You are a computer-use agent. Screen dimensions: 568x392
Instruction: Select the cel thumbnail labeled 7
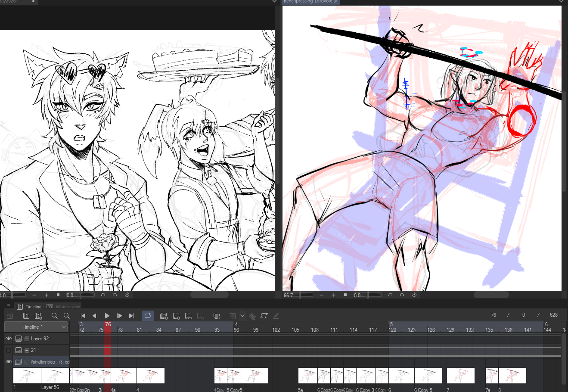pyautogui.click(x=460, y=376)
